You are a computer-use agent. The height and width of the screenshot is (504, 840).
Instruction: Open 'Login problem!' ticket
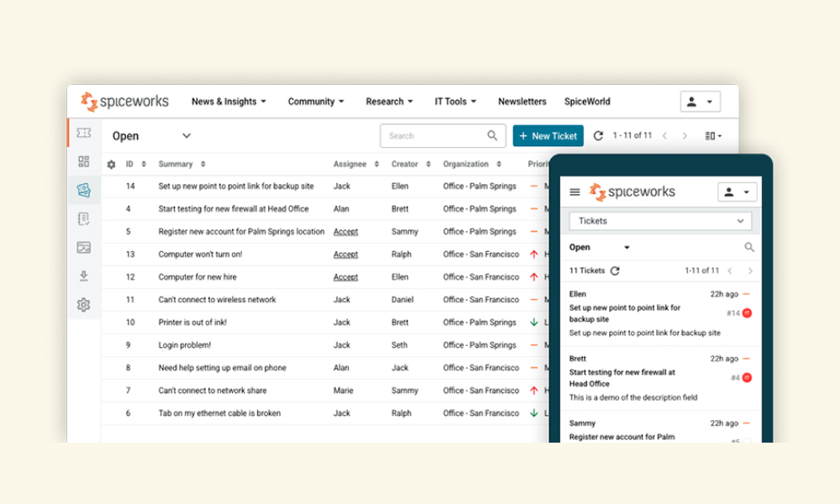(184, 345)
